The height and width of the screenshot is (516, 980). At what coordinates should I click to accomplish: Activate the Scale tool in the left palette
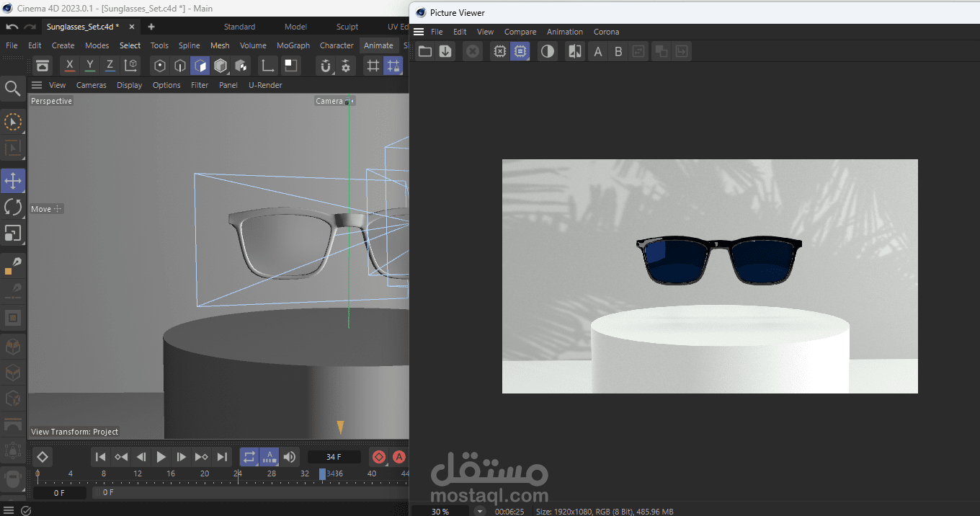click(x=13, y=233)
